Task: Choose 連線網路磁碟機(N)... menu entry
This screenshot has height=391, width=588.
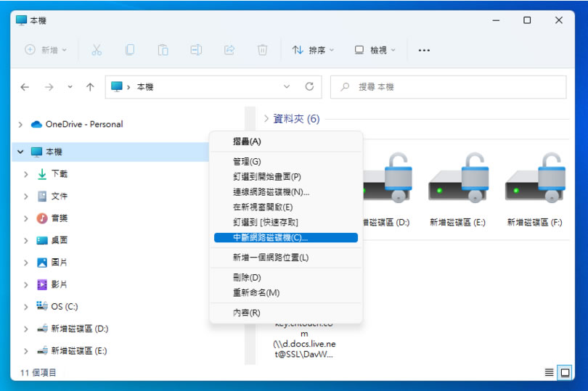Action: pyautogui.click(x=286, y=192)
